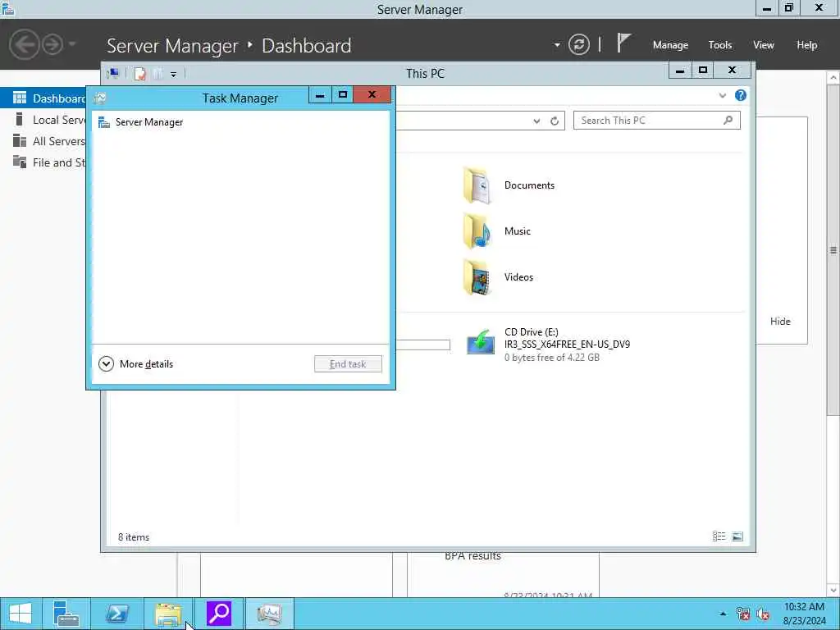Click Server Manager scroll up arrow
Viewport: 840px width, 630px height.
pyautogui.click(x=833, y=78)
